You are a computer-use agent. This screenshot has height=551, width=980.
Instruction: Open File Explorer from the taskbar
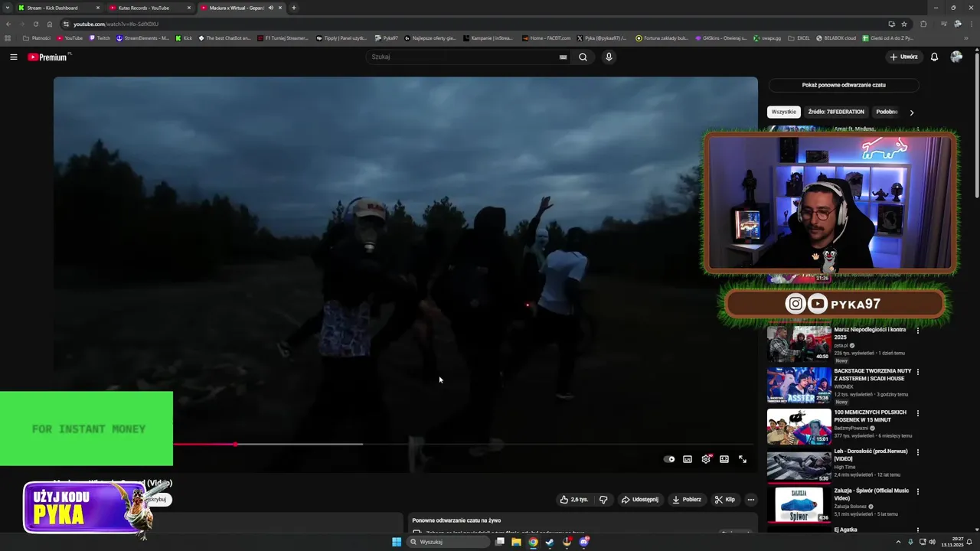[516, 542]
